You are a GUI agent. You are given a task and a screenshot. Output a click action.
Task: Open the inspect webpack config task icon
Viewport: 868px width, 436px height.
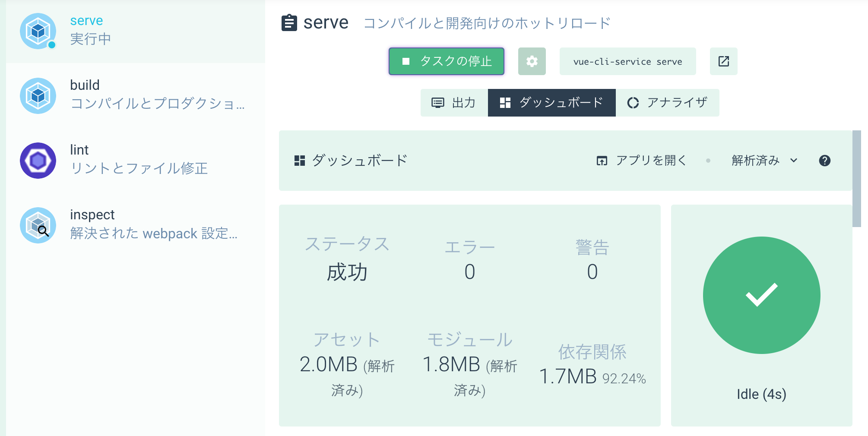[x=38, y=225]
